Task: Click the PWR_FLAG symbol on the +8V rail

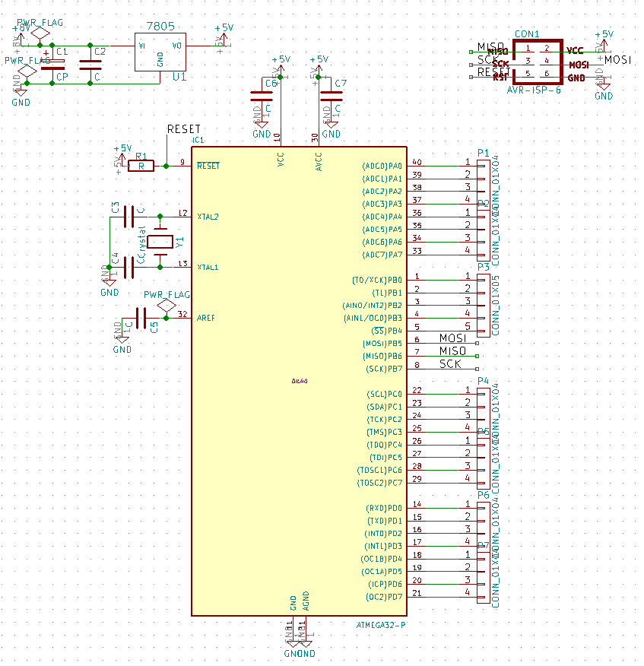Action: [x=40, y=32]
